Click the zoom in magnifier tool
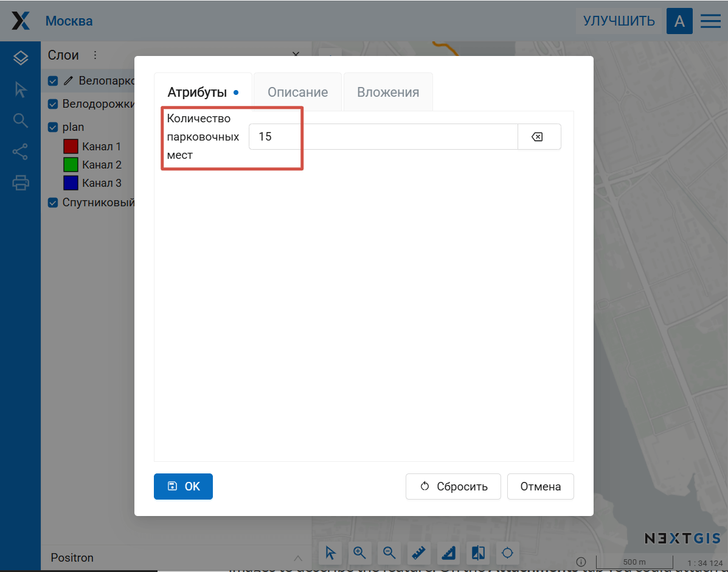This screenshot has height=572, width=728. point(360,553)
